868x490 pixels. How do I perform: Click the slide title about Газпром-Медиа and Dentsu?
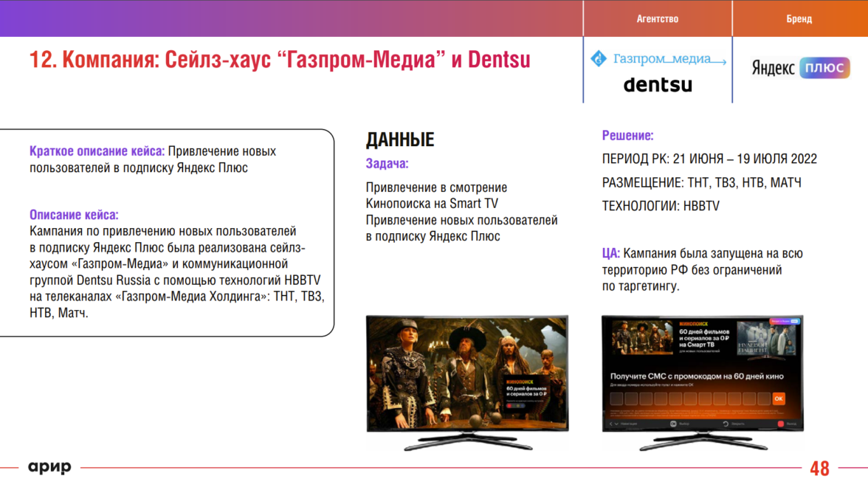point(279,59)
